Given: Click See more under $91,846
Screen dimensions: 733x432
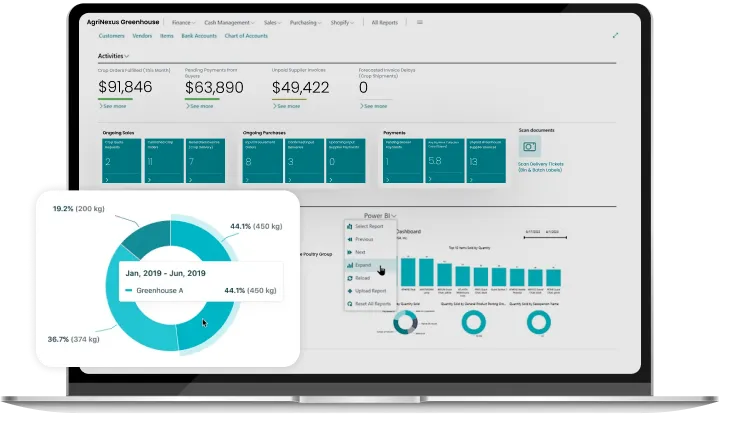Looking at the screenshot, I should click(x=113, y=105).
